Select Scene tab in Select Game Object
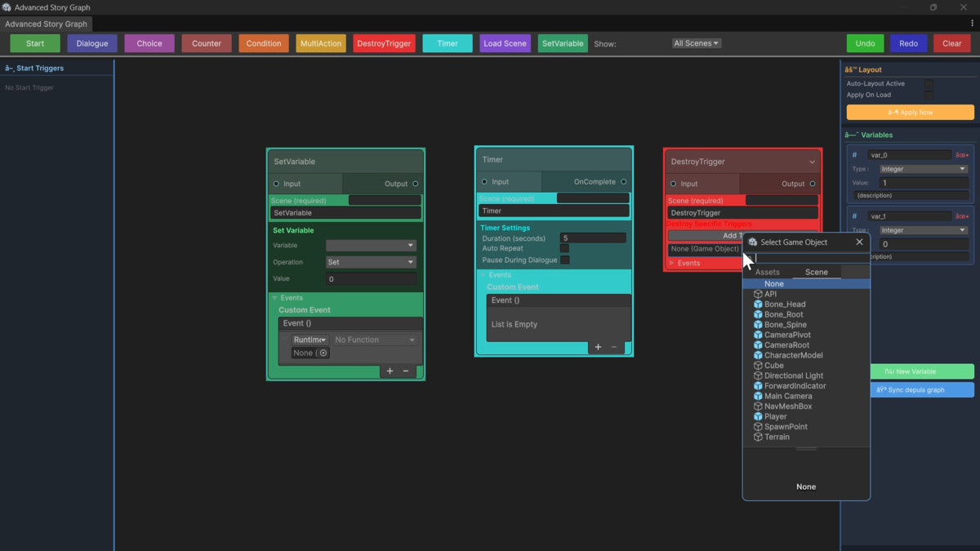Screen dimensions: 980x551 [817, 272]
